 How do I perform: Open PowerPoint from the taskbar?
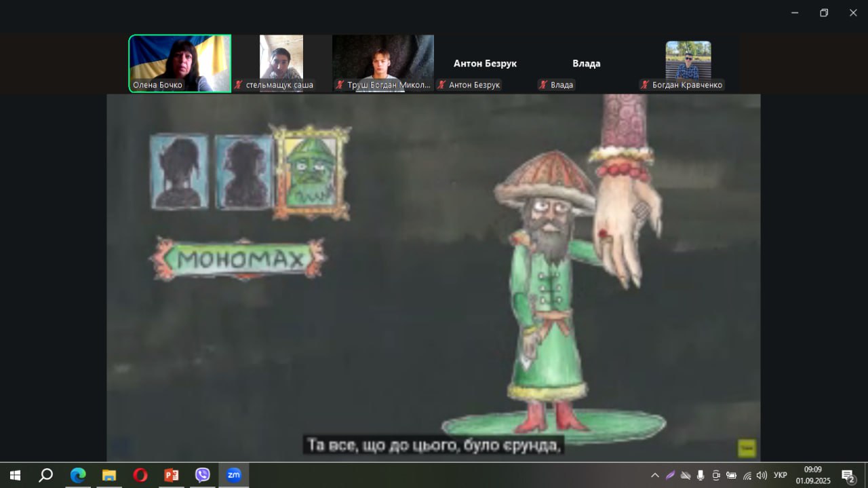[172, 475]
